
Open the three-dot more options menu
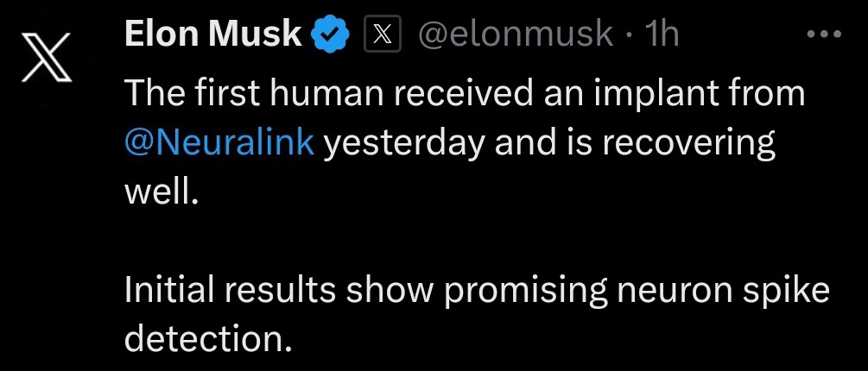(x=822, y=35)
